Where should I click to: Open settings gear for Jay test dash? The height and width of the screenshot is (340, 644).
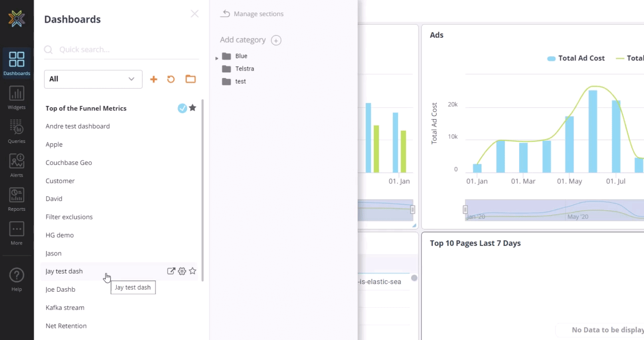click(x=182, y=271)
